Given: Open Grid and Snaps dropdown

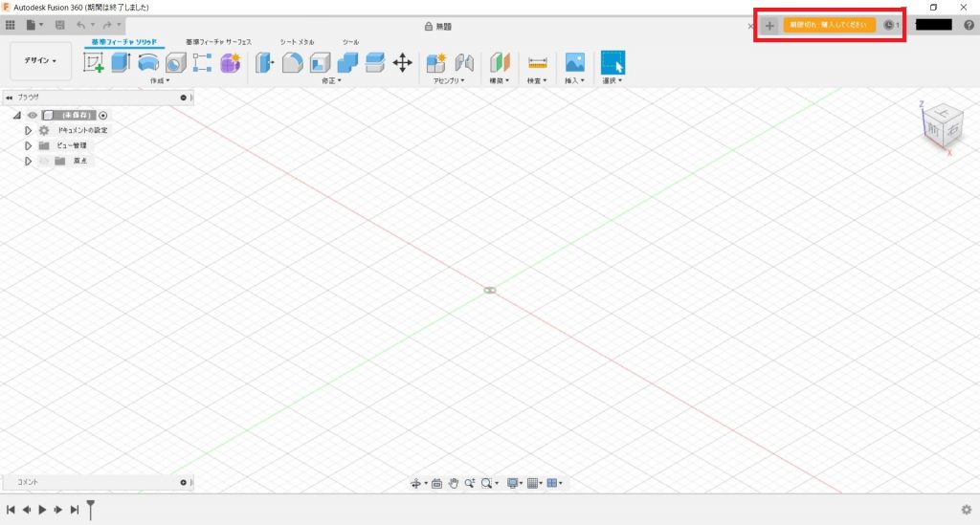Looking at the screenshot, I should (534, 483).
